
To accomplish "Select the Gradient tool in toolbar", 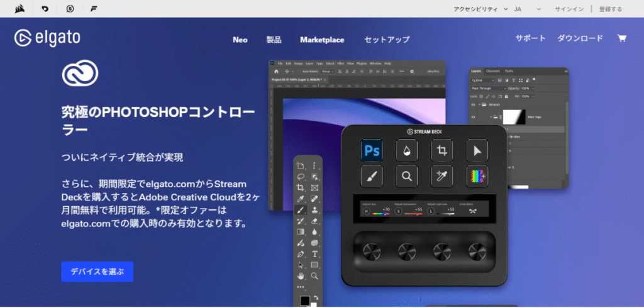I will (x=301, y=231).
